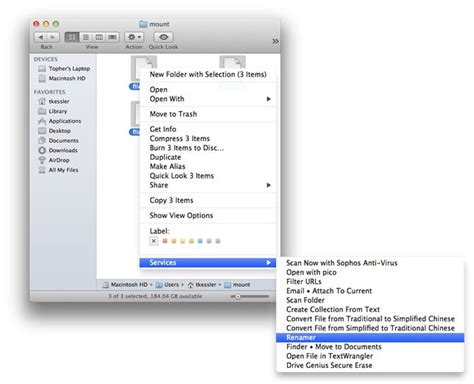This screenshot has height=384, width=474.
Task: Select Filter URLs service
Action: 370,282
